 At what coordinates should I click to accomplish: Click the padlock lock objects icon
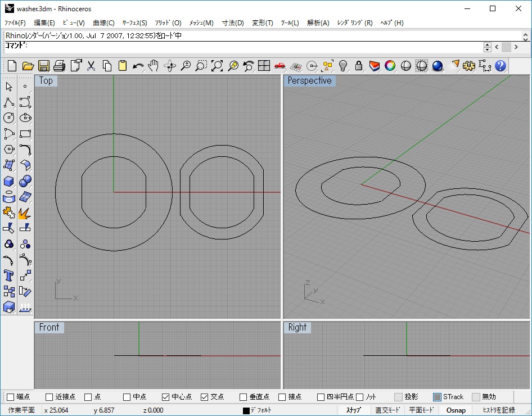(359, 66)
